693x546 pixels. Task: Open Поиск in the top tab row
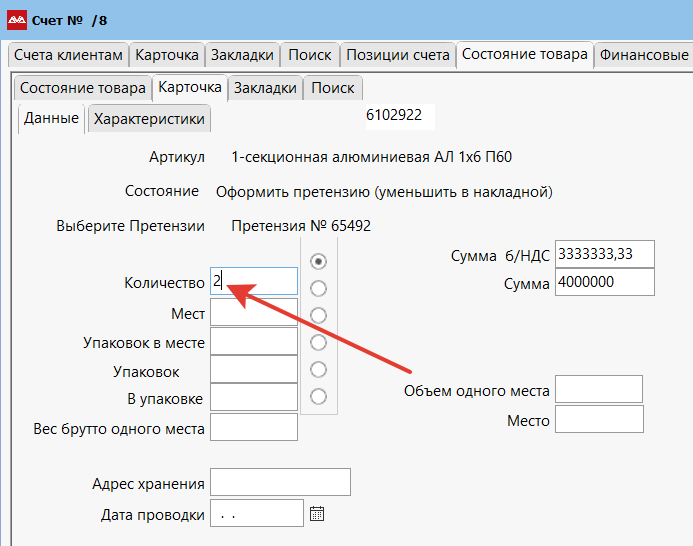coord(309,55)
